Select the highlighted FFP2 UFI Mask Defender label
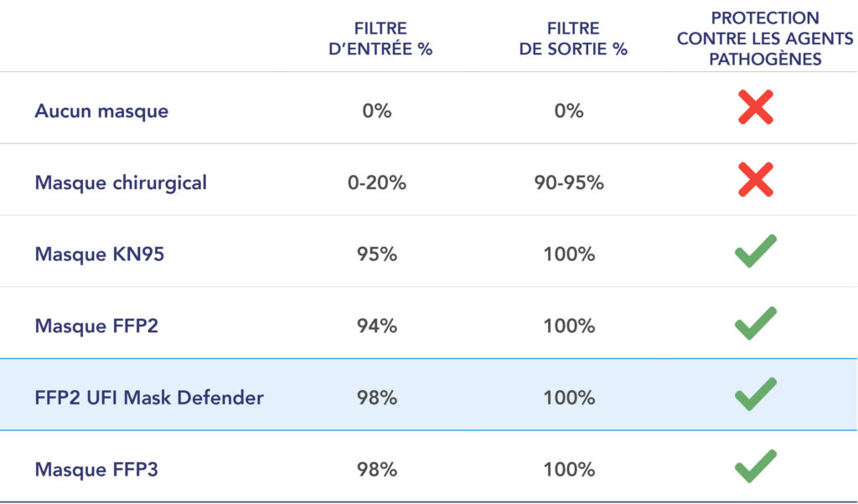Screen dimensions: 858x504 pyautogui.click(x=149, y=398)
